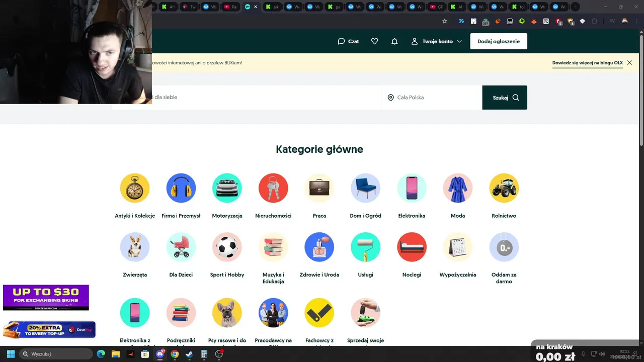Switch to the Twitch 'Tw' tab
This screenshot has height=362, width=644.
[x=190, y=7]
